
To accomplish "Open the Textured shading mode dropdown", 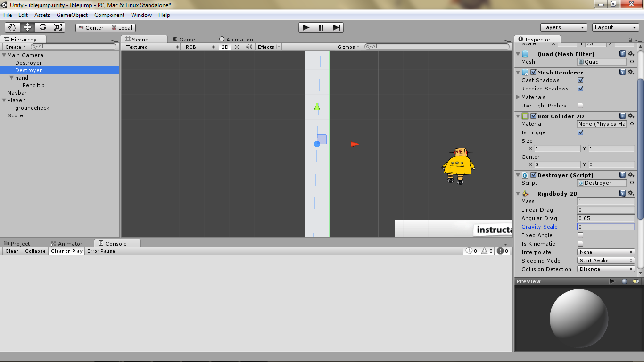I will coord(151,47).
